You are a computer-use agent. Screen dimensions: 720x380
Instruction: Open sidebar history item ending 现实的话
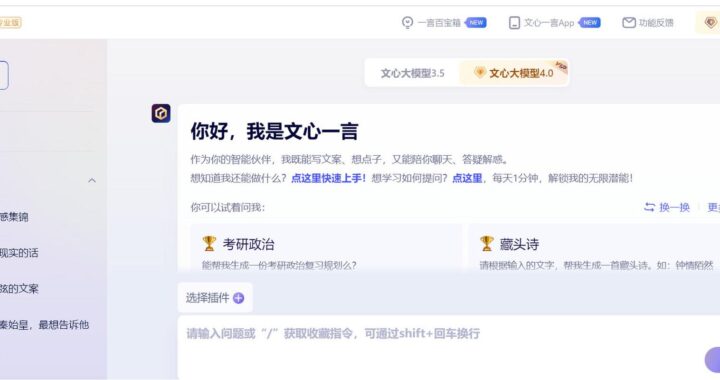point(19,253)
